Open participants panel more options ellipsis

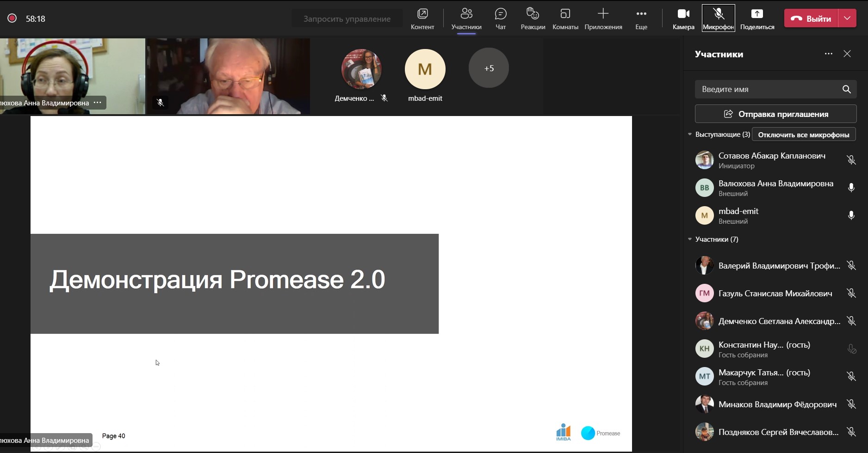[x=829, y=54]
